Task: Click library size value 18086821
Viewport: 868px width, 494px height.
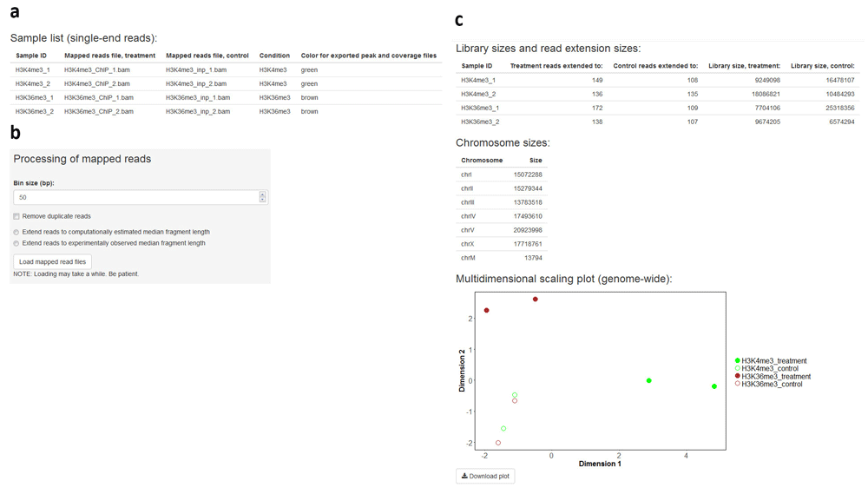Action: (766, 94)
